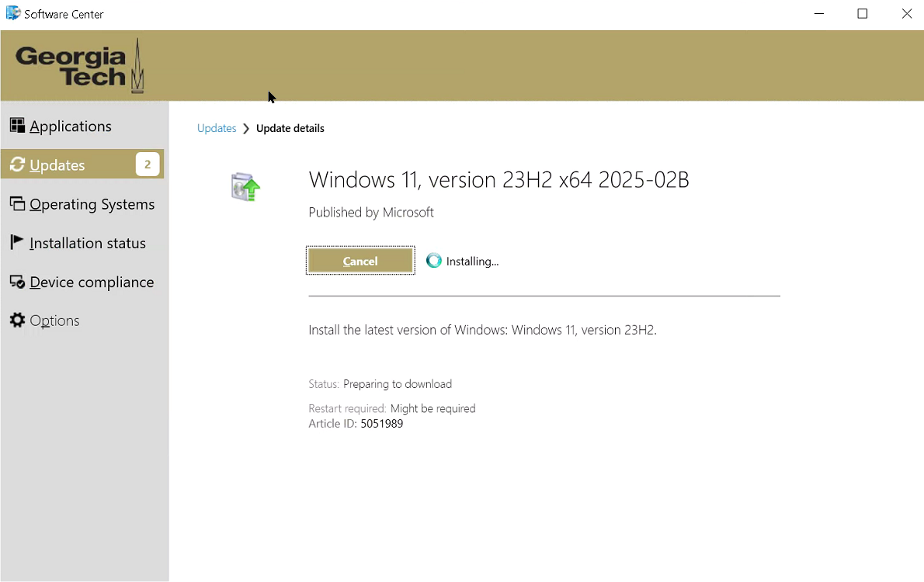Click the Installing spinner icon
Screen dimensions: 924x582
pyautogui.click(x=434, y=261)
